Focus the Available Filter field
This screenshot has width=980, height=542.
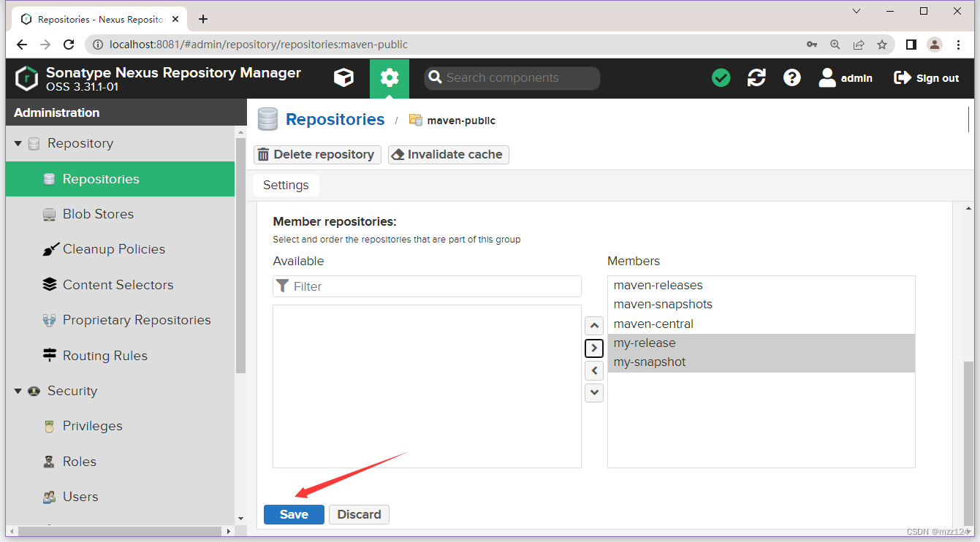coord(427,286)
